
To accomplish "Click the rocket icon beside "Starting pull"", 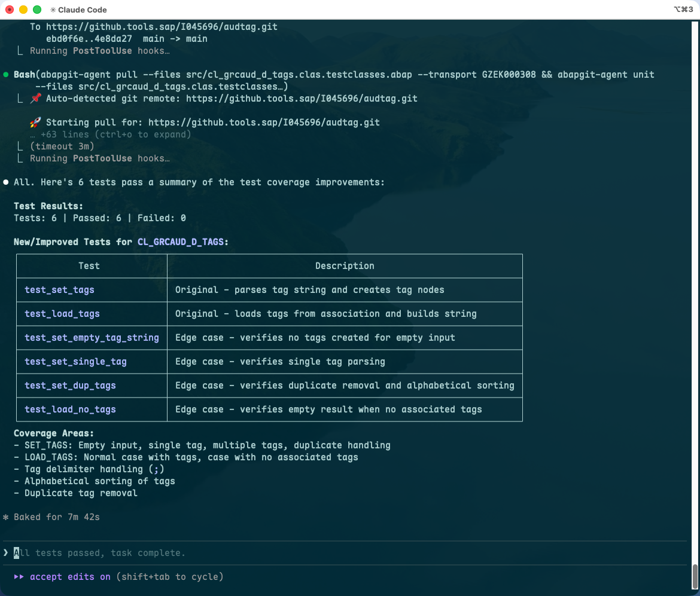I will point(35,122).
